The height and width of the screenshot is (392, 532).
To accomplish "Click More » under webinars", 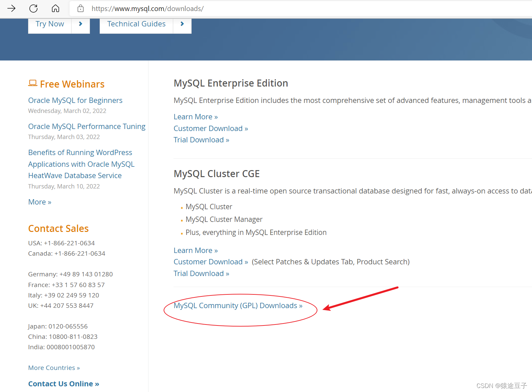I will 40,202.
